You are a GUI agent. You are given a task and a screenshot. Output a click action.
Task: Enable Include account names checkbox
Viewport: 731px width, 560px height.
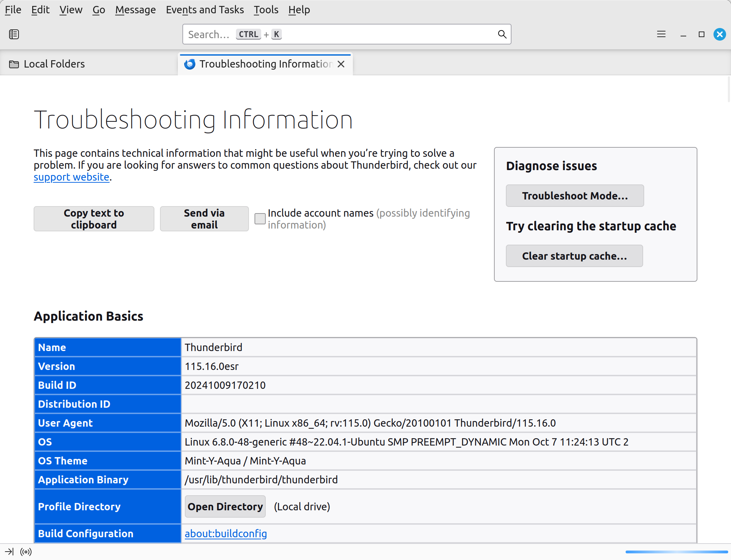click(260, 219)
